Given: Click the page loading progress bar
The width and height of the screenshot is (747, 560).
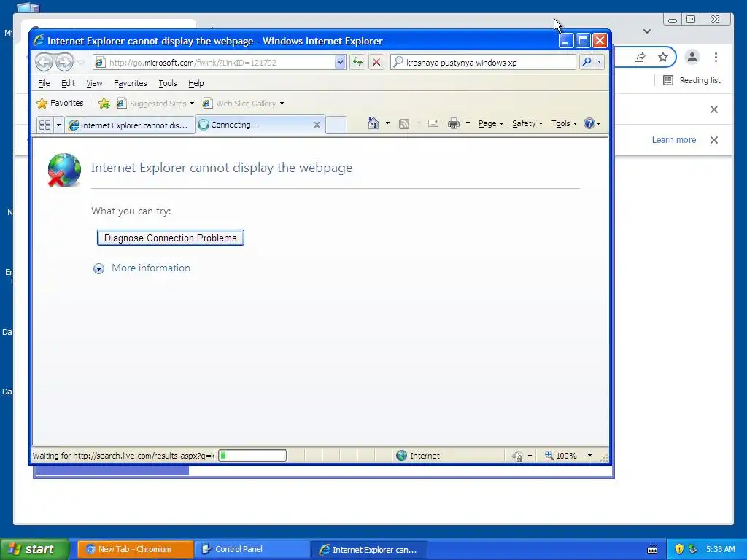Looking at the screenshot, I should click(252, 456).
